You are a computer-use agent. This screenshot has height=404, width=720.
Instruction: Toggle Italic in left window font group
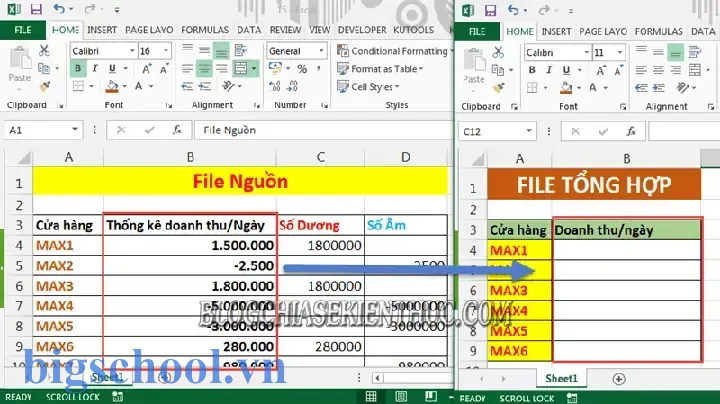(95, 68)
